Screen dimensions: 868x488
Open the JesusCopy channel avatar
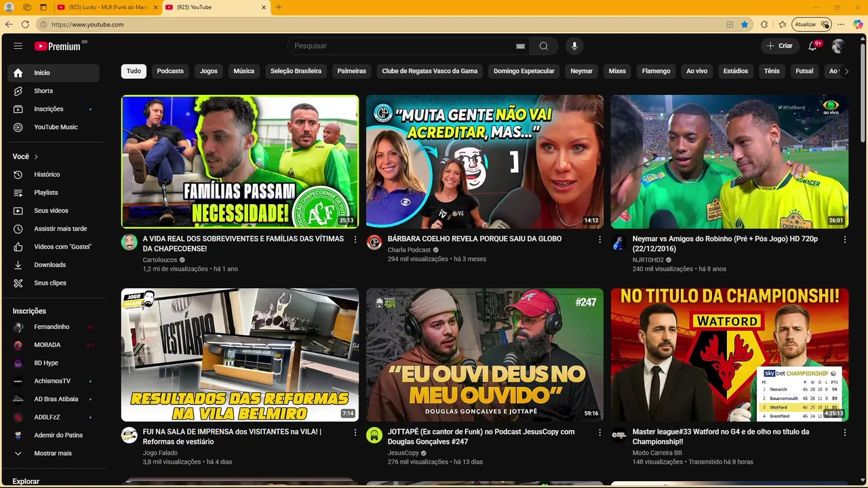[x=374, y=435]
